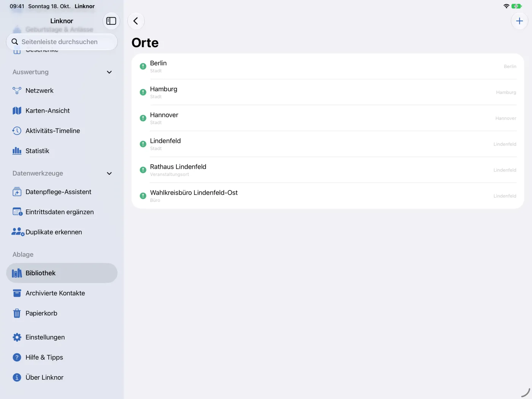Click the Datenpflege-Assistent icon

(x=17, y=192)
